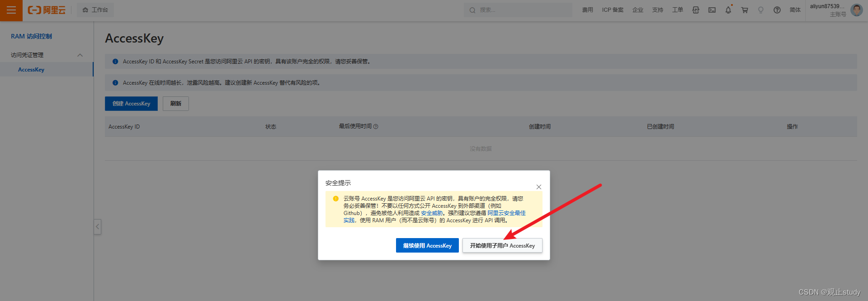This screenshot has height=301, width=868.
Task: Click the aliyun87539 account name
Action: [x=827, y=6]
